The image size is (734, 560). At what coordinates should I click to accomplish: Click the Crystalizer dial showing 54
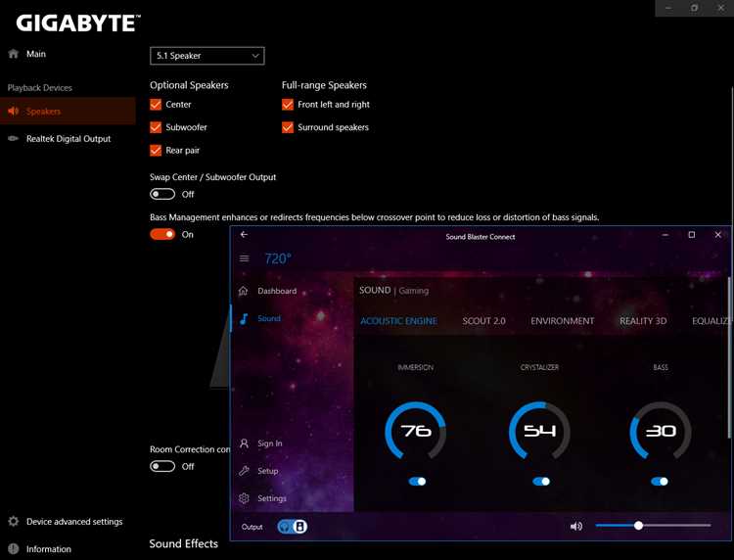click(539, 431)
